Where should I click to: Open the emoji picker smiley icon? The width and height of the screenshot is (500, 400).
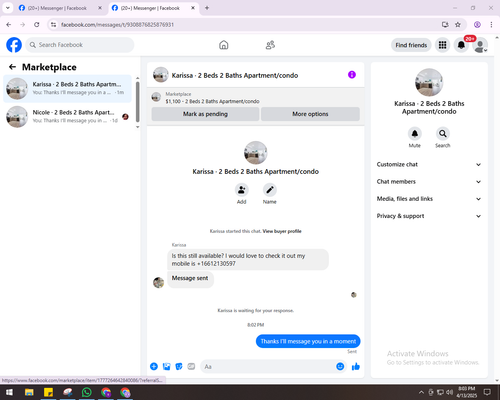340,366
